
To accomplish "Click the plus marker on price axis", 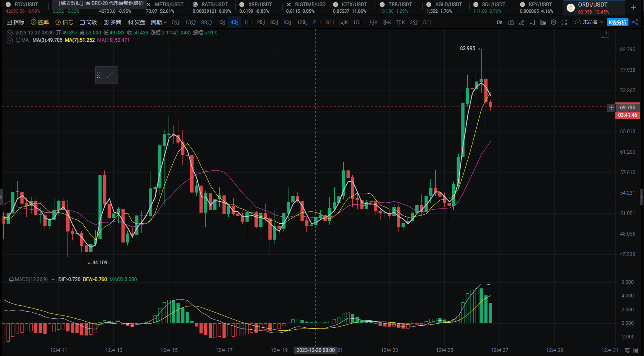I will coord(611,108).
